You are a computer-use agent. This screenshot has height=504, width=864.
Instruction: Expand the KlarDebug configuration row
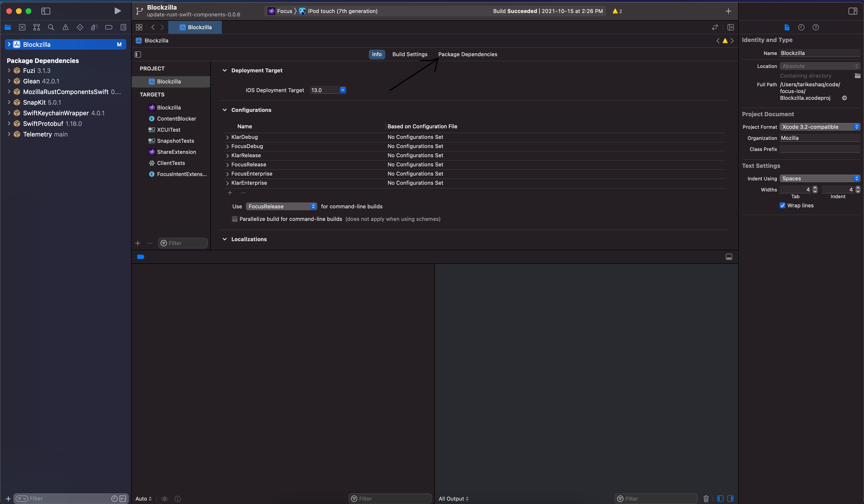point(227,137)
